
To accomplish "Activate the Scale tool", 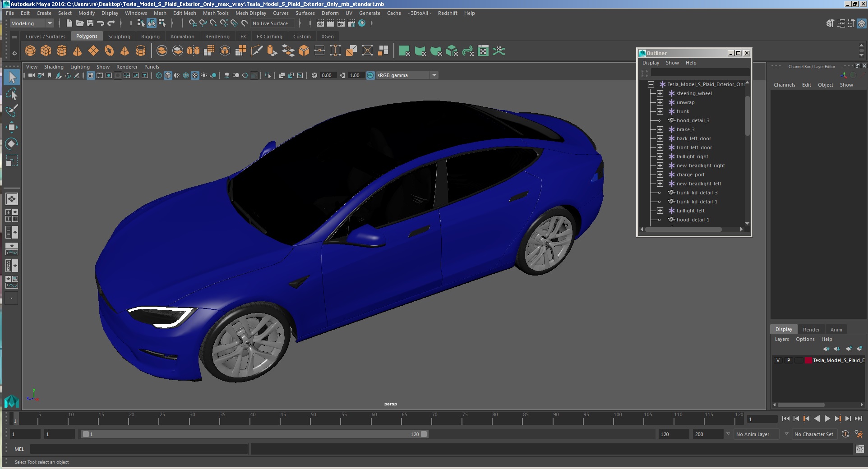I will 12,161.
